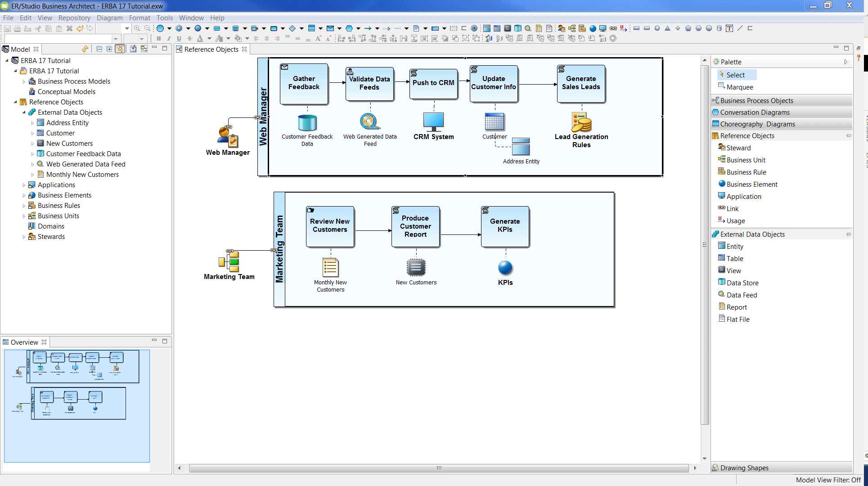
Task: Toggle the Underline formatting button
Action: click(179, 39)
